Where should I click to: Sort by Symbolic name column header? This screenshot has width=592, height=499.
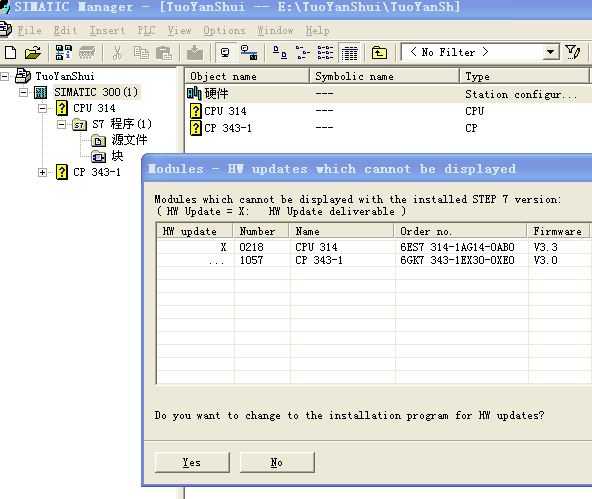tap(384, 77)
